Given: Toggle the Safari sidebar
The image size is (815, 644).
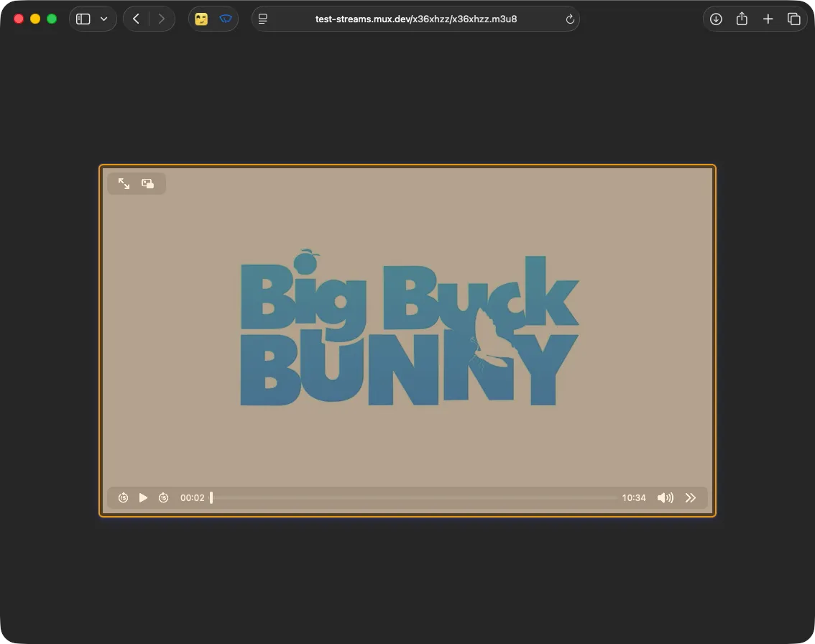Looking at the screenshot, I should point(83,19).
